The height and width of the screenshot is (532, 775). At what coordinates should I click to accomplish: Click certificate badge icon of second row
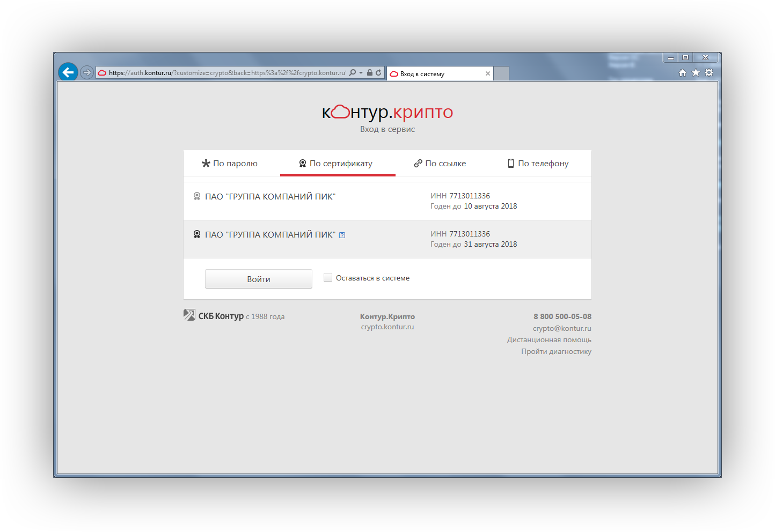(x=197, y=234)
